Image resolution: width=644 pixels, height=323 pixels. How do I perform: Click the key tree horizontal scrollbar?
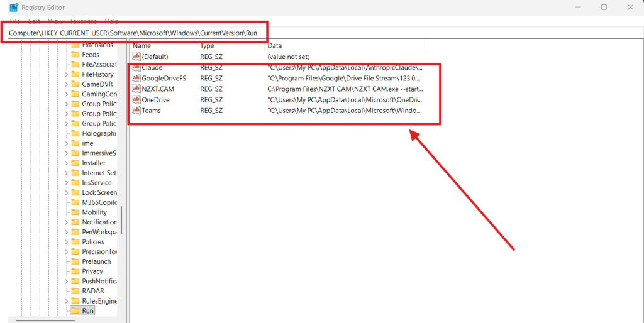(45, 320)
